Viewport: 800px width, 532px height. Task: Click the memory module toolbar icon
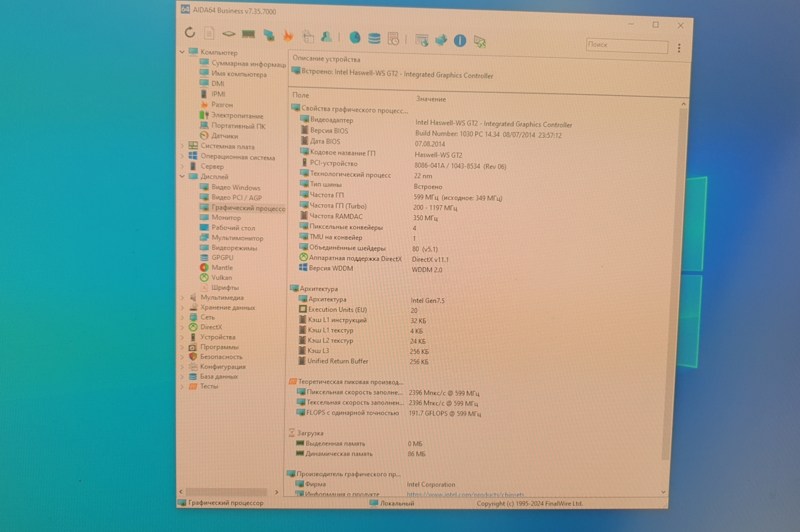coord(248,34)
